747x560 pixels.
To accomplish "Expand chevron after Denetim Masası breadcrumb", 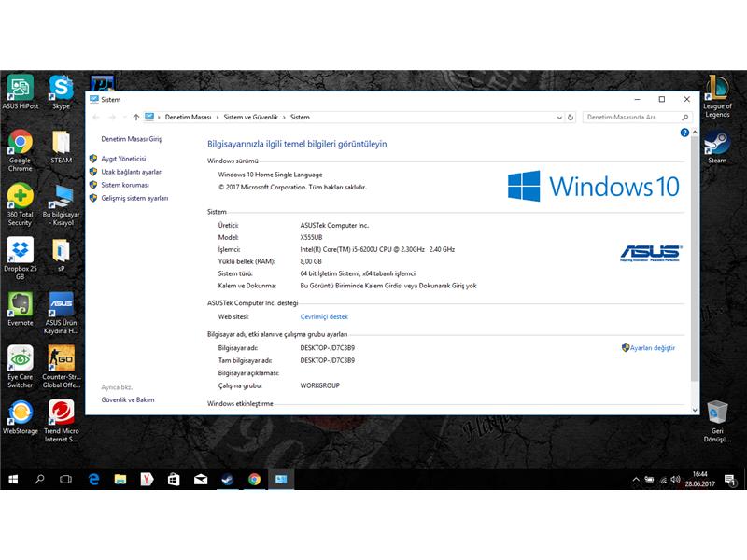I will 218,118.
